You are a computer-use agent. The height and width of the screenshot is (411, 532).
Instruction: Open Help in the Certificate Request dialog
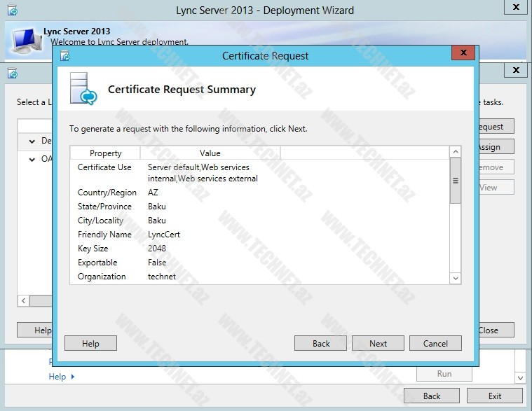(x=90, y=343)
